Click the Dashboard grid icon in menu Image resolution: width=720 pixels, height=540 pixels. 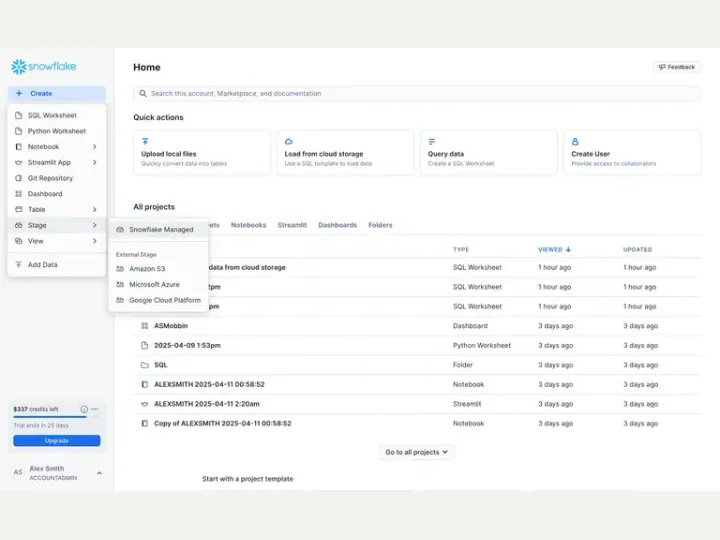[18, 194]
